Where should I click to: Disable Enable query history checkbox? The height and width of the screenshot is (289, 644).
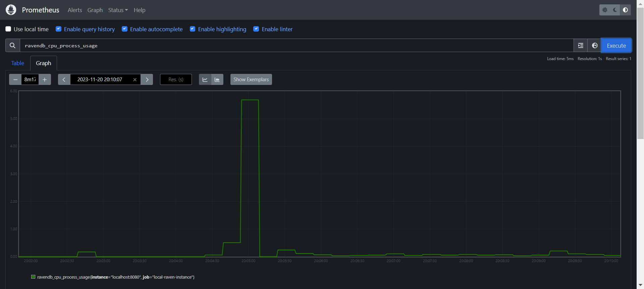(58, 29)
